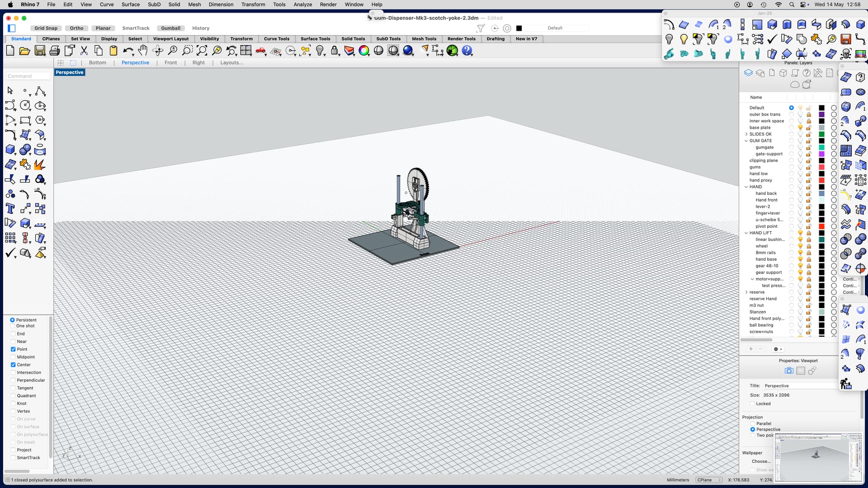Viewport: 868px width, 488px height.
Task: Select the Pan view tool in the toolbar
Action: click(142, 51)
